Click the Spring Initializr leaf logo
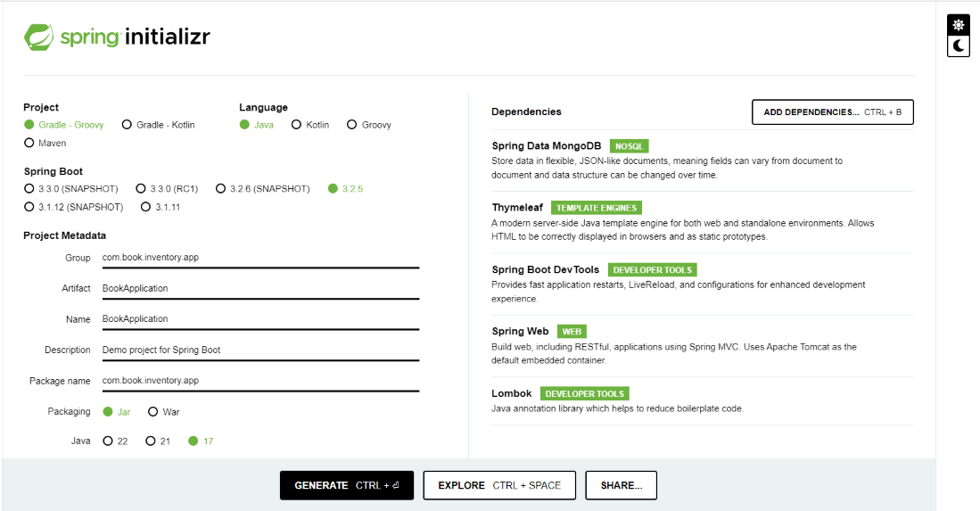Screen dimensions: 980x511 (x=39, y=37)
